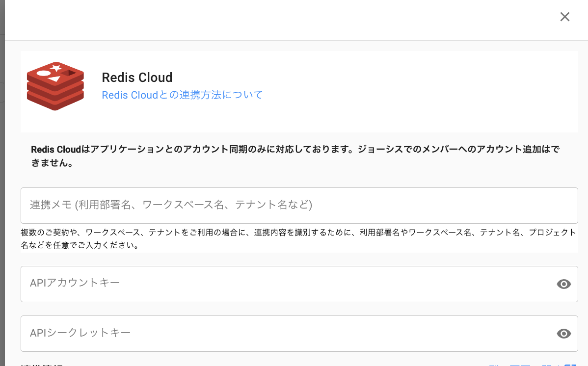Reveal the APIシークレットキー using eye icon

563,334
